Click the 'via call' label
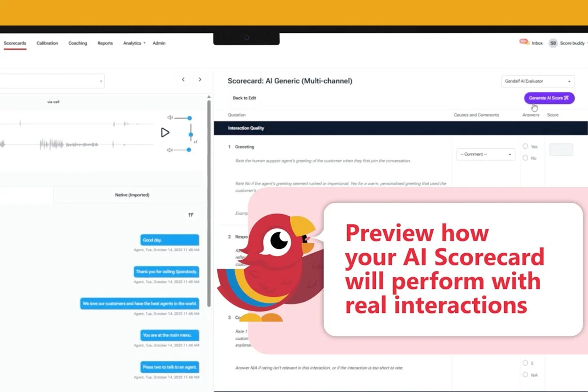The image size is (588, 392). pyautogui.click(x=53, y=102)
